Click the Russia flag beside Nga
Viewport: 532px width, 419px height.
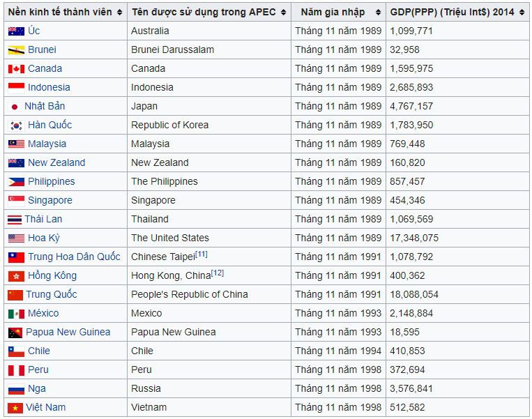[x=16, y=389]
